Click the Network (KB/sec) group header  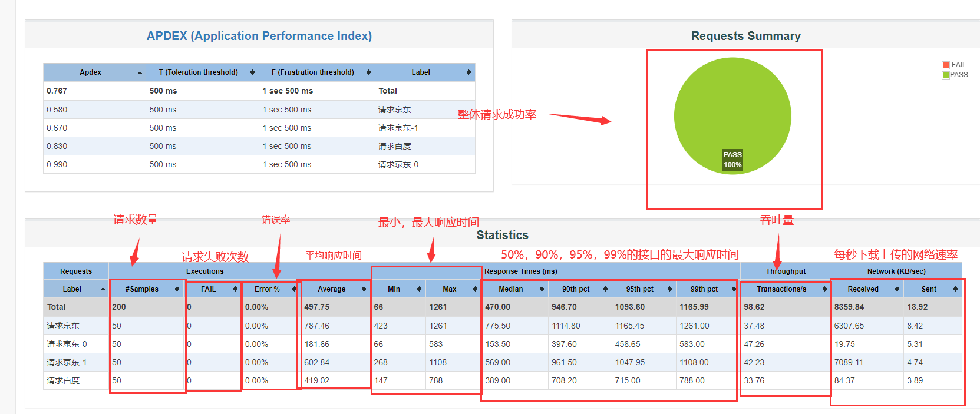point(896,271)
